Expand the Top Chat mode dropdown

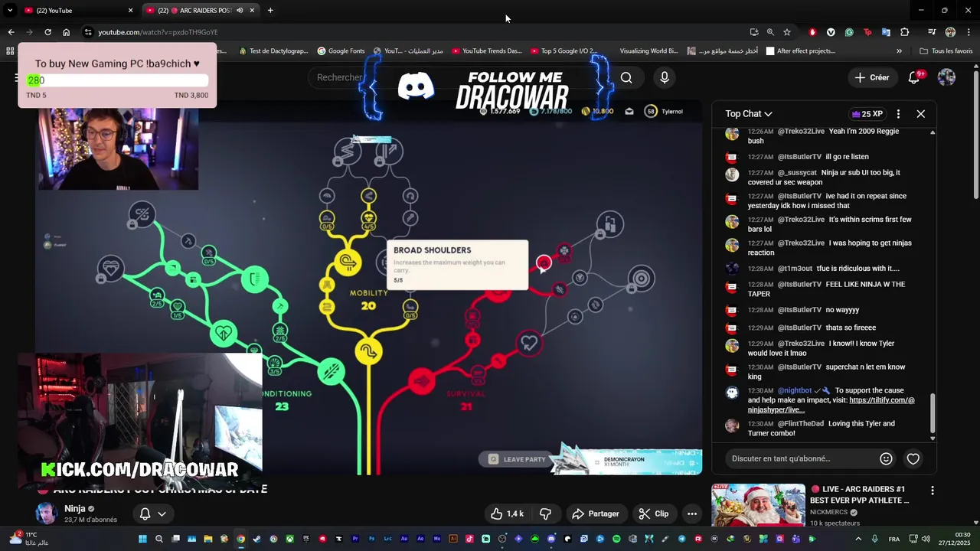coord(749,113)
